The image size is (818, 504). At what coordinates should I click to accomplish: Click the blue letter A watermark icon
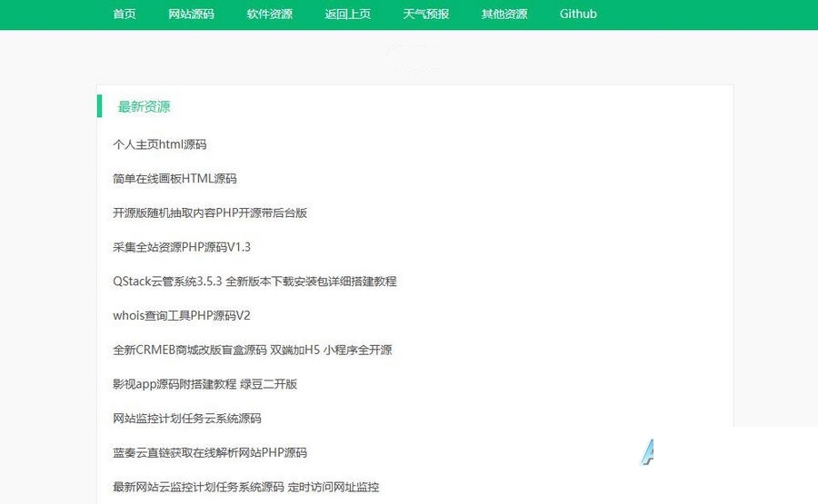pyautogui.click(x=647, y=452)
